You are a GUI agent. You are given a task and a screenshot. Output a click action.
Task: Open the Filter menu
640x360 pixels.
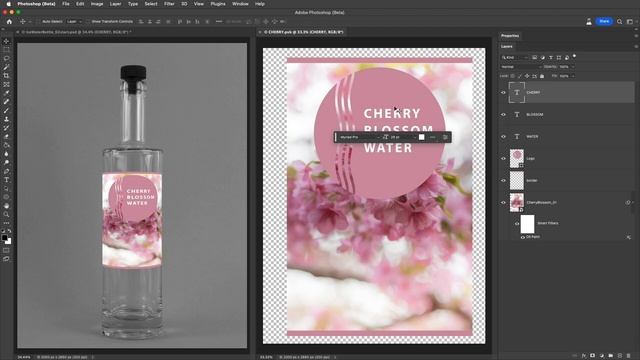click(169, 4)
